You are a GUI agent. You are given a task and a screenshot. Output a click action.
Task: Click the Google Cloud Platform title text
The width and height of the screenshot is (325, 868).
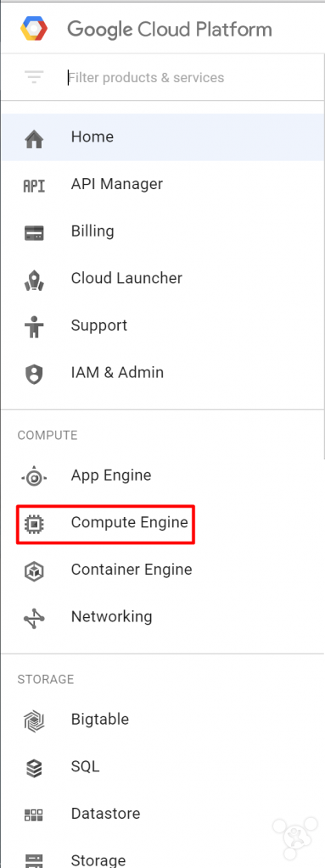(x=170, y=29)
